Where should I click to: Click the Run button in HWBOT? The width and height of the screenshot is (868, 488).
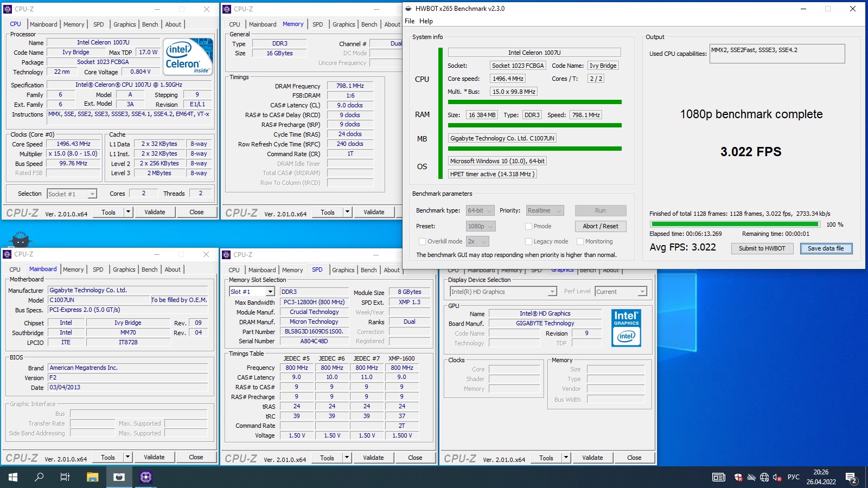601,210
